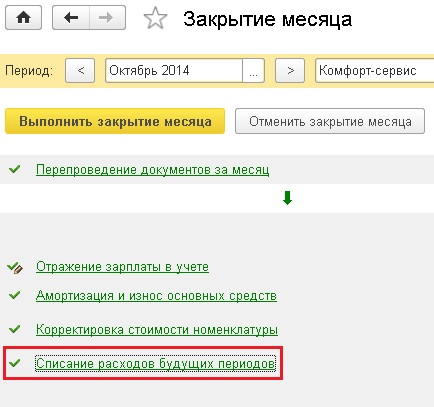Open Перепроведение документов за месяц link
434x407 pixels.
152,170
